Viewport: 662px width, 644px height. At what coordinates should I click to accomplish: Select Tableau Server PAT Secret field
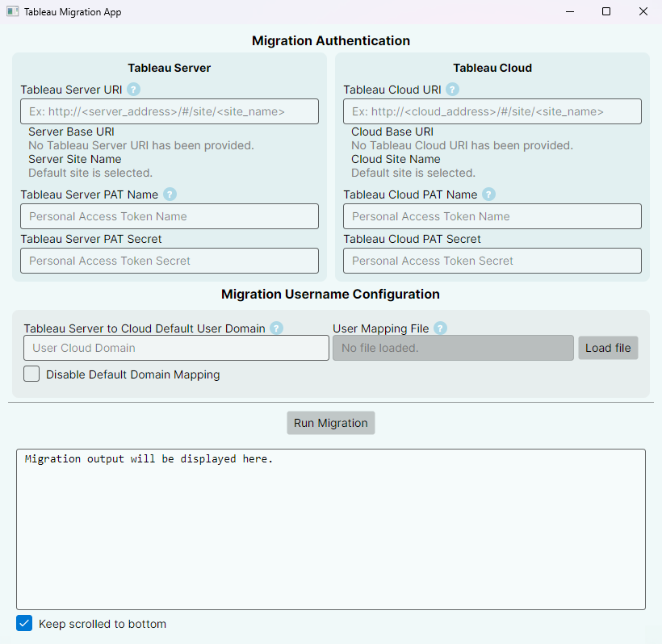point(170,261)
